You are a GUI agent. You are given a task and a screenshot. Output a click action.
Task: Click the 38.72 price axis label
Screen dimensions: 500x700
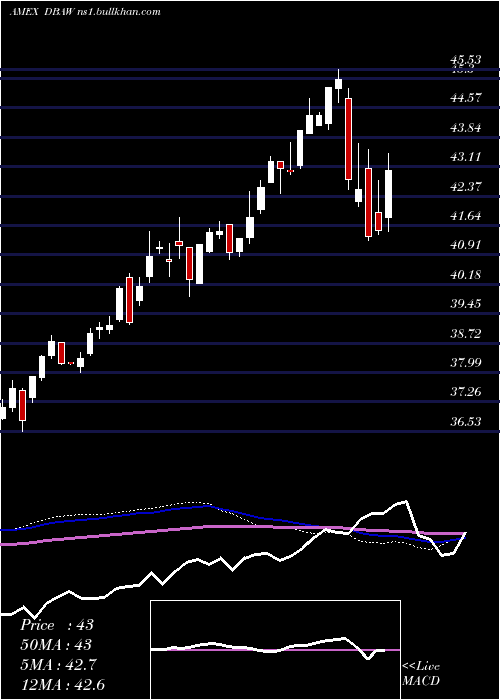[x=467, y=333]
